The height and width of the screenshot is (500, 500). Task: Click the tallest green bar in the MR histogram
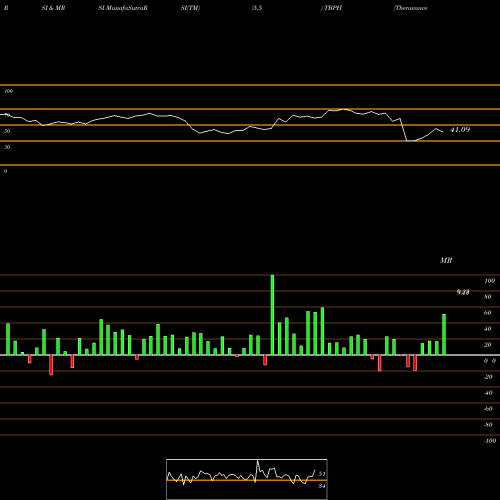[272, 315]
